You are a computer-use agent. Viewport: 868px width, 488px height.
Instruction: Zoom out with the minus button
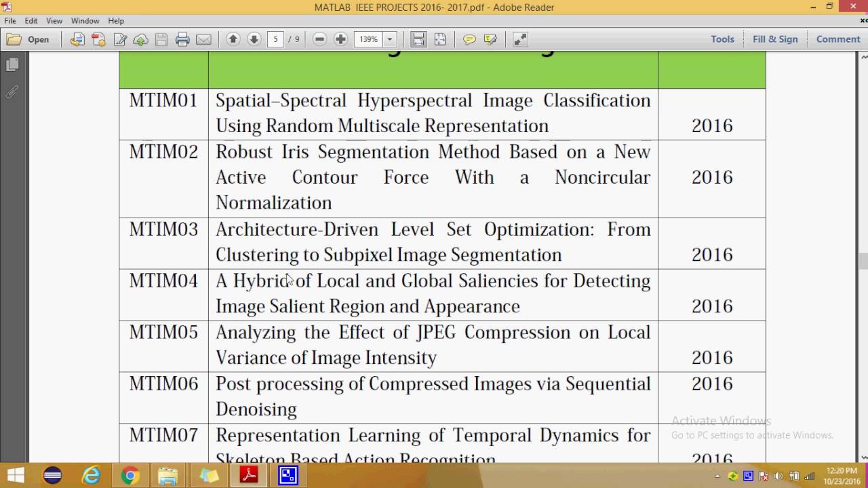pos(320,39)
